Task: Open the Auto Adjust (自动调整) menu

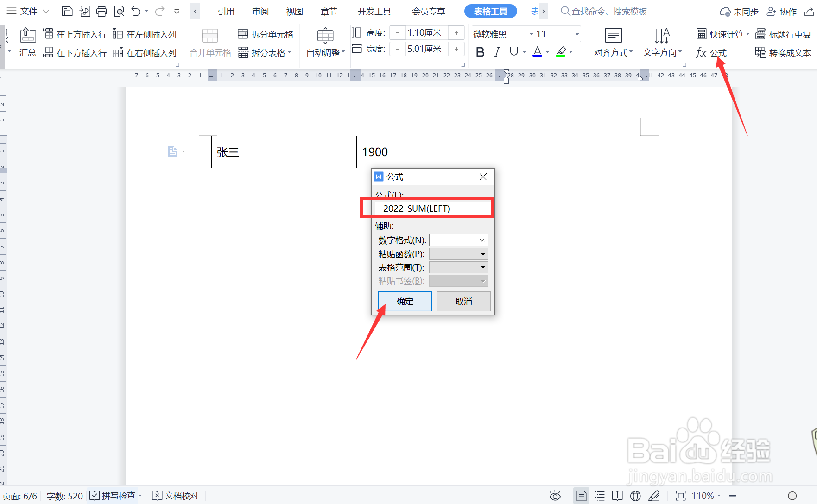Action: [325, 43]
